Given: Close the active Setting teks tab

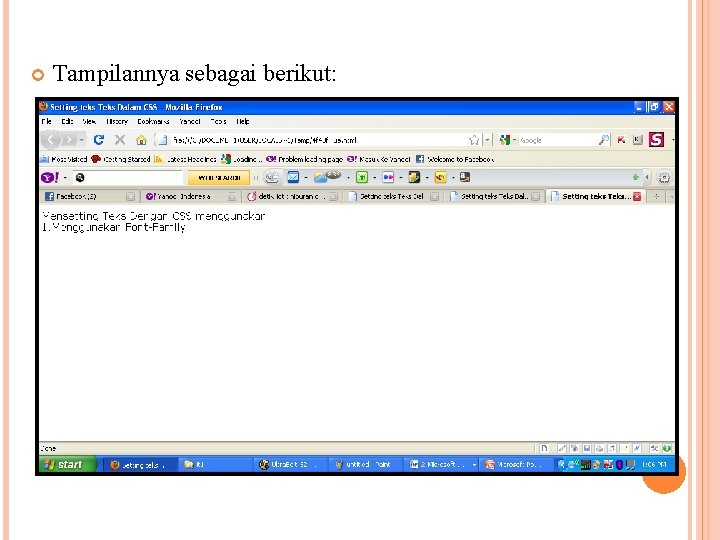Looking at the screenshot, I should pos(637,197).
